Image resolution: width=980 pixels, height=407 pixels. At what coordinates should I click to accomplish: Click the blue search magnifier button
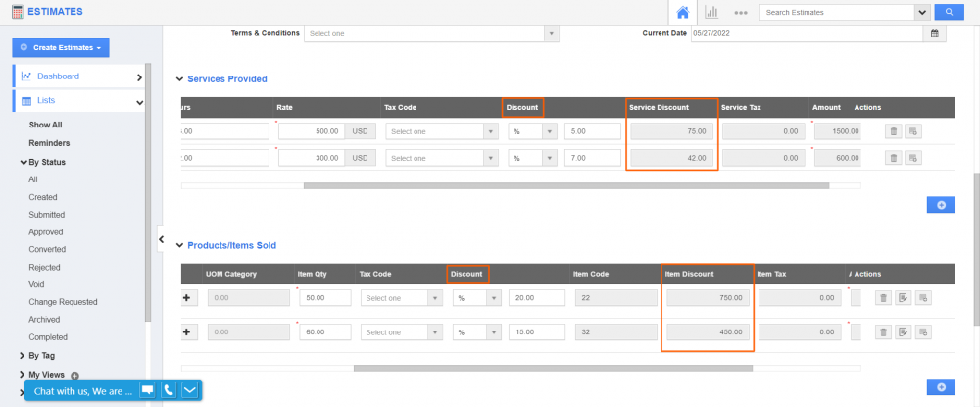[x=949, y=12]
